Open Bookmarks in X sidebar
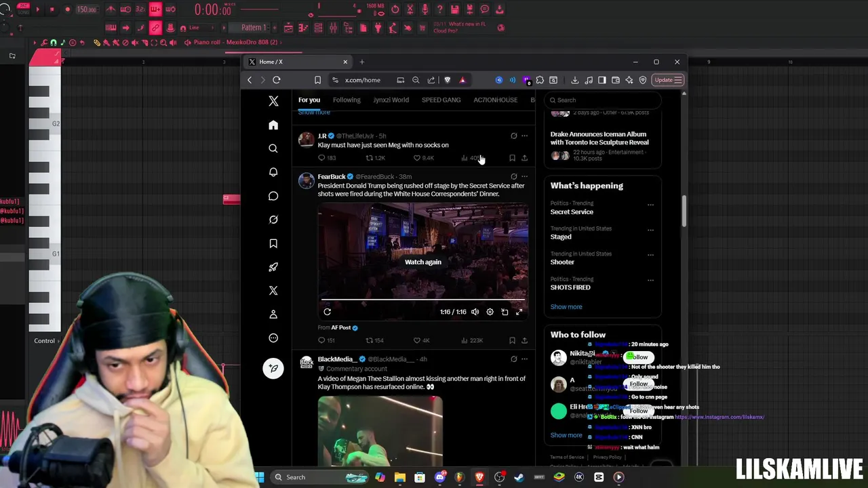This screenshot has width=868, height=488. coord(273,243)
